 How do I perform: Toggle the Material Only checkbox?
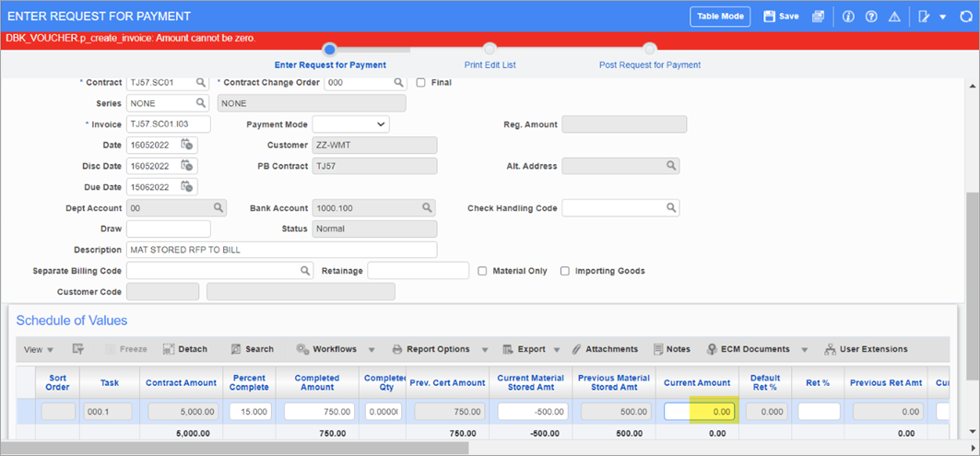[482, 271]
